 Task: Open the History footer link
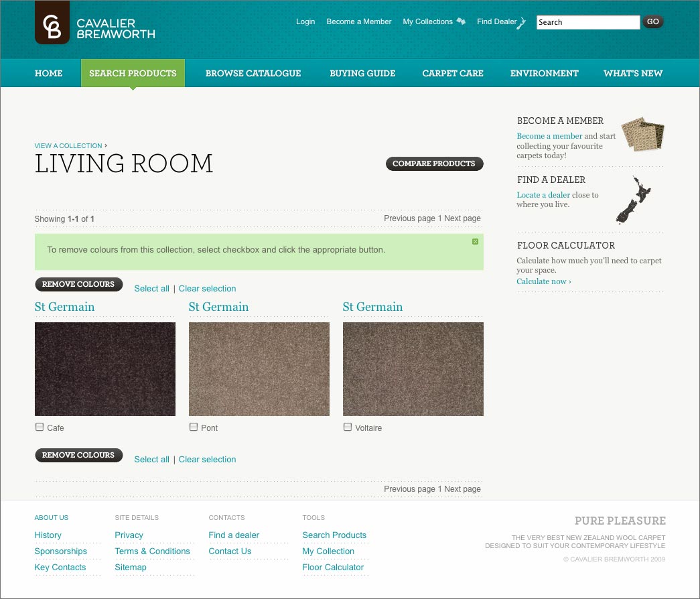pos(48,535)
